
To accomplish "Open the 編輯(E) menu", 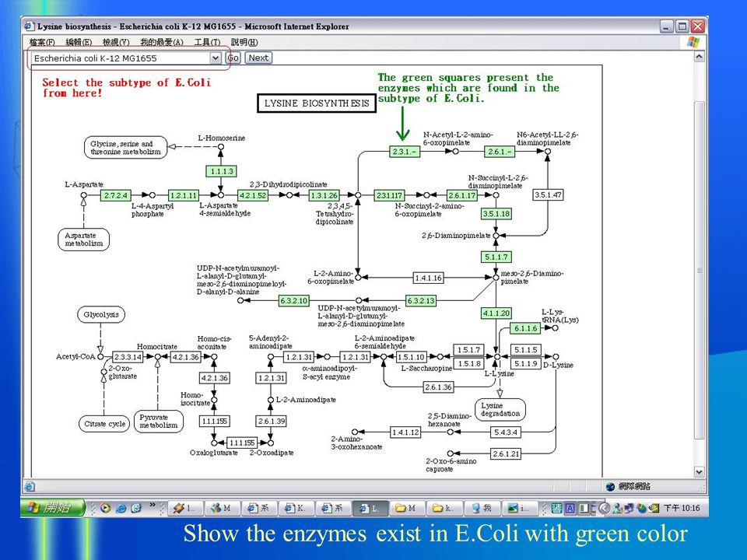I will click(79, 42).
